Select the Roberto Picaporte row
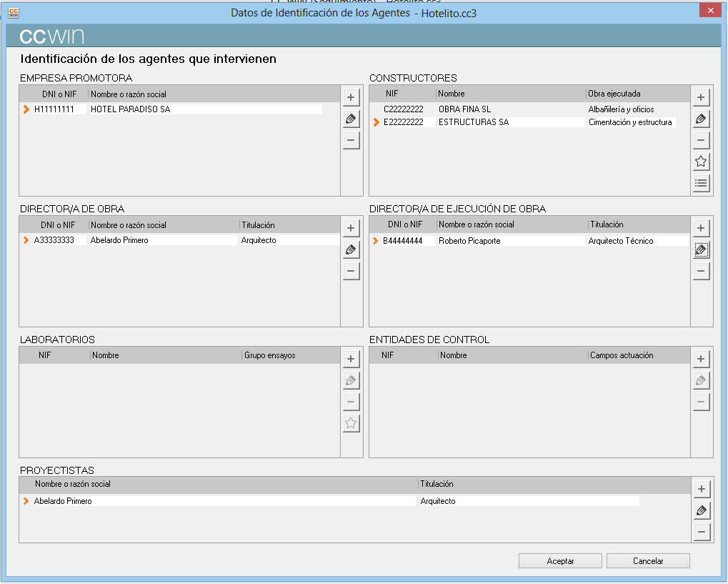 [530, 241]
